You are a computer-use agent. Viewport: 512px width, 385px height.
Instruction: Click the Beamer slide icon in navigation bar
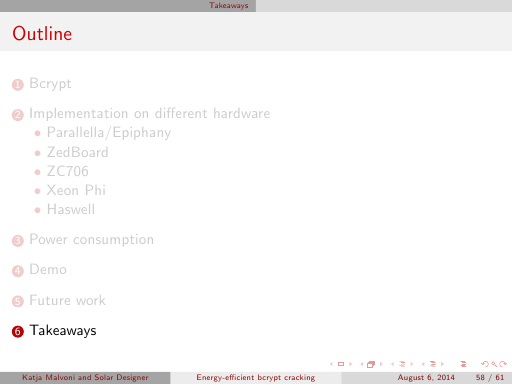(x=341, y=364)
